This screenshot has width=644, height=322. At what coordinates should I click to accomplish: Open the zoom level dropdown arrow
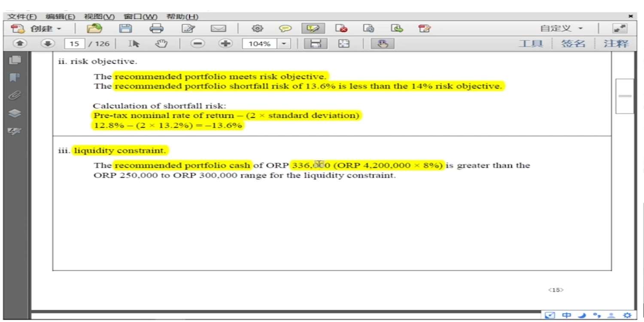[x=284, y=44]
